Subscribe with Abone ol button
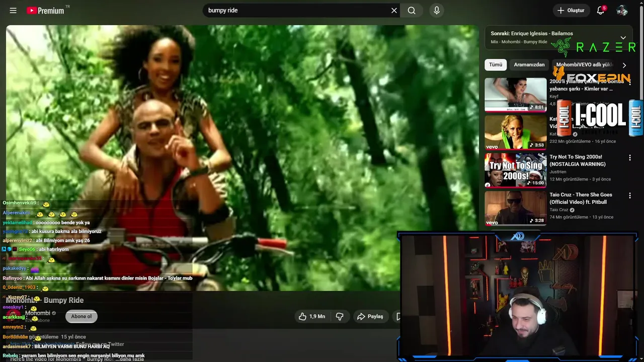Image resolution: width=644 pixels, height=362 pixels. pyautogui.click(x=82, y=316)
